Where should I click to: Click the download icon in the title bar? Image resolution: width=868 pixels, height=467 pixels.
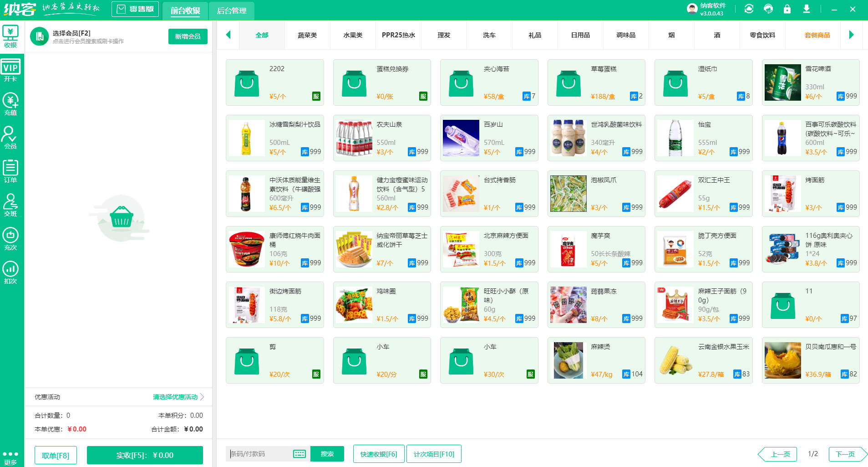click(806, 9)
